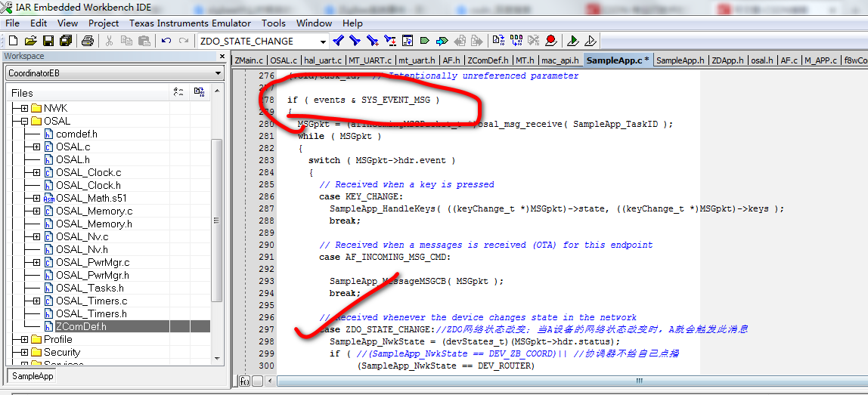This screenshot has height=395, width=868.
Task: Switch to the MT_UART.c tab
Action: pos(370,60)
